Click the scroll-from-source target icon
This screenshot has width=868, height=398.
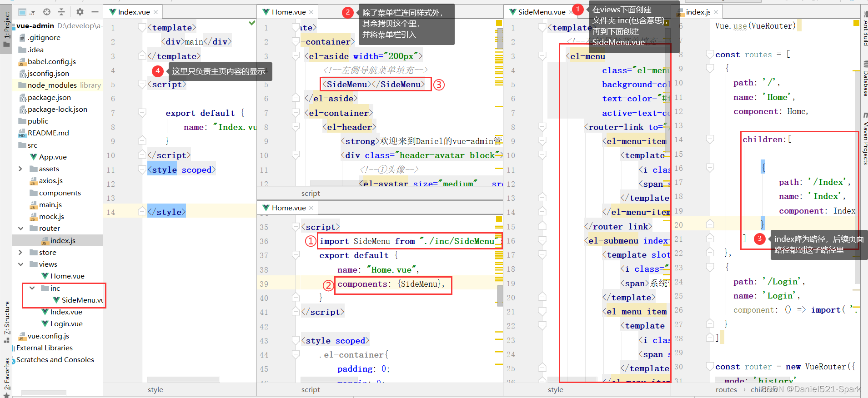[x=47, y=12]
